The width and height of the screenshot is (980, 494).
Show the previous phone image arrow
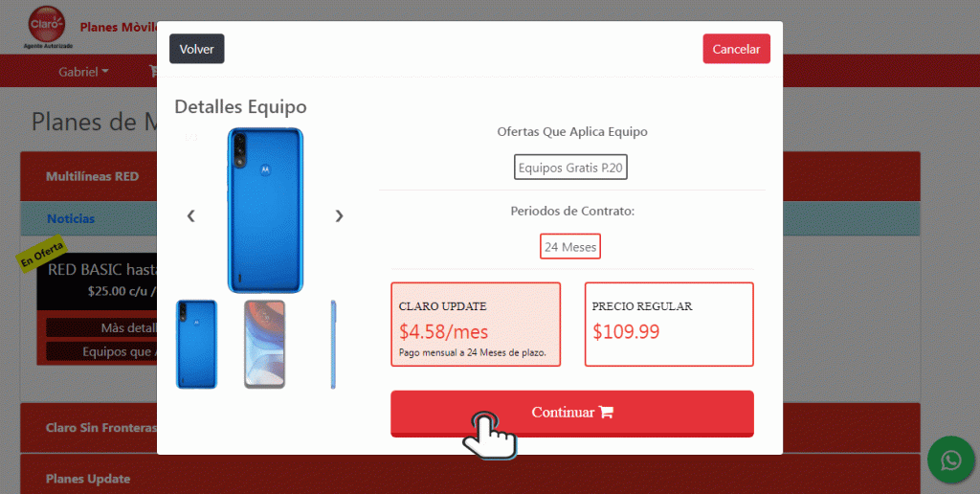click(191, 215)
